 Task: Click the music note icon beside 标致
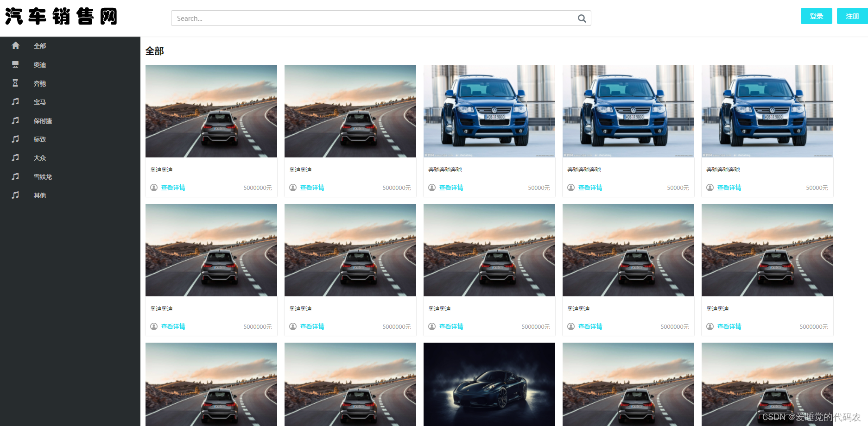(x=15, y=139)
